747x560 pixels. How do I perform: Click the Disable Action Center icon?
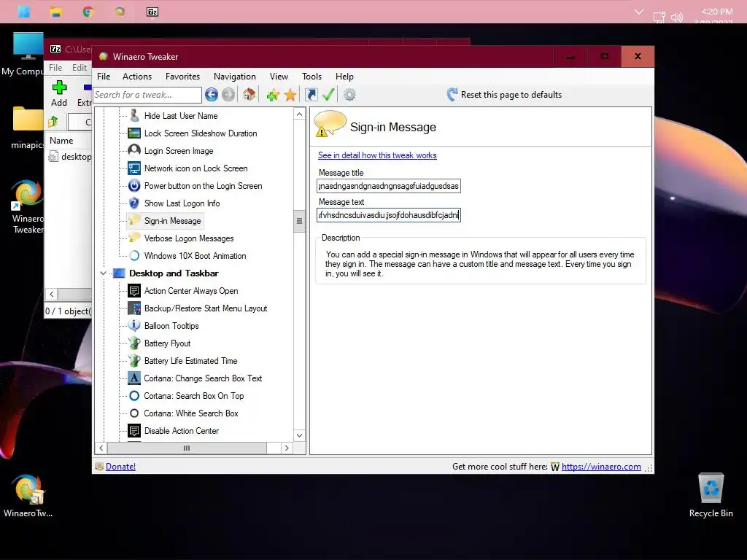[134, 430]
